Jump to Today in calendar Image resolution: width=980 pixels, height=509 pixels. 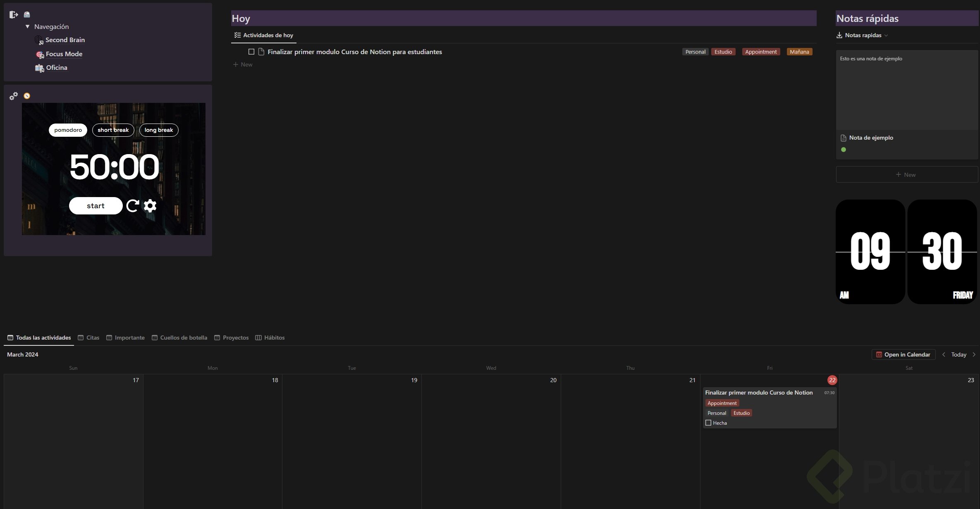(x=958, y=354)
